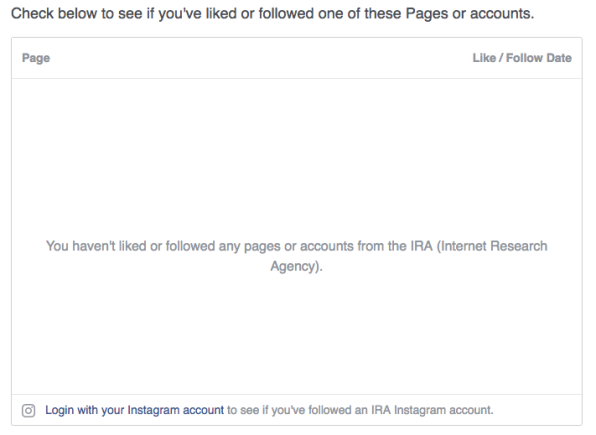This screenshot has height=435, width=596.
Task: Click 'IRA Instagram account.' at the footer end
Action: 432,410
